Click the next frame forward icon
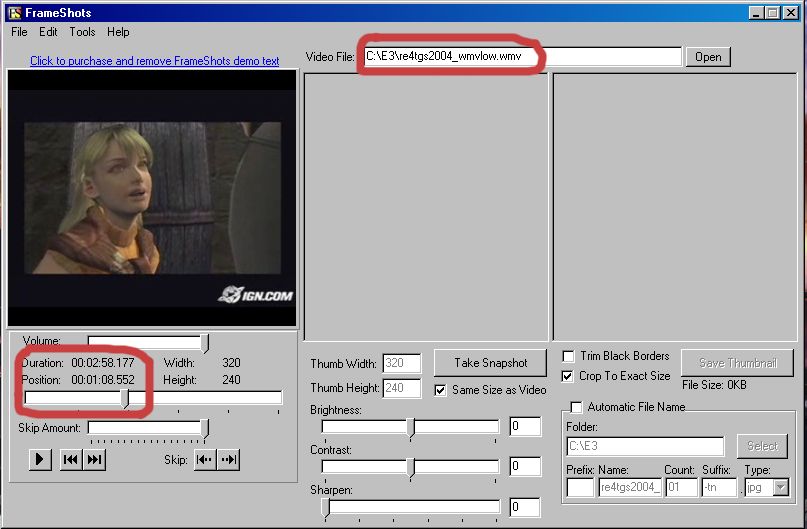Image resolution: width=807 pixels, height=529 pixels. pyautogui.click(x=94, y=459)
